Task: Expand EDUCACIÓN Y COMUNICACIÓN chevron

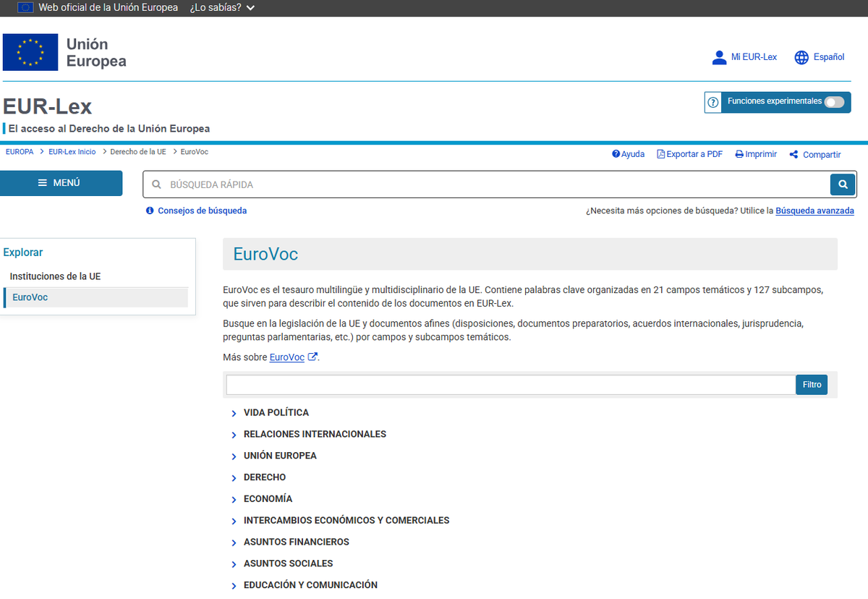Action: [x=234, y=586]
